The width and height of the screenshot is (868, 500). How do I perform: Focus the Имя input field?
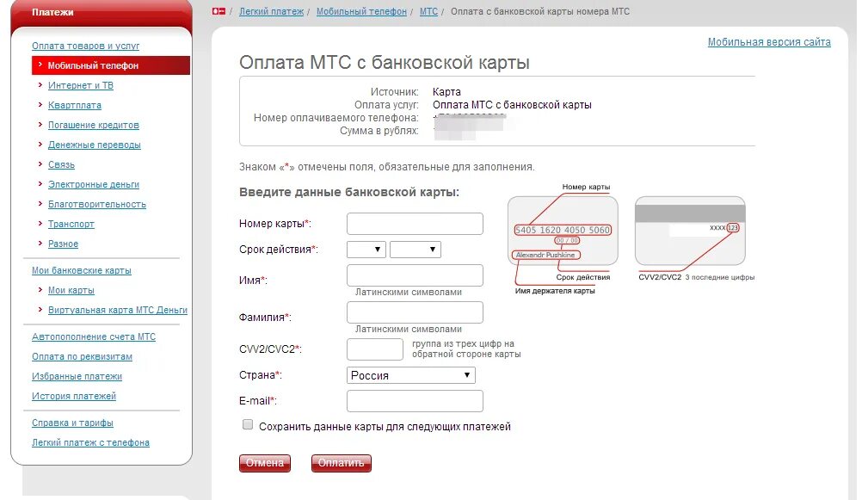point(415,275)
